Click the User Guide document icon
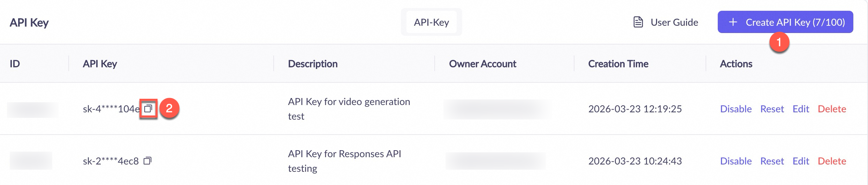Image resolution: width=868 pixels, height=185 pixels. (638, 22)
